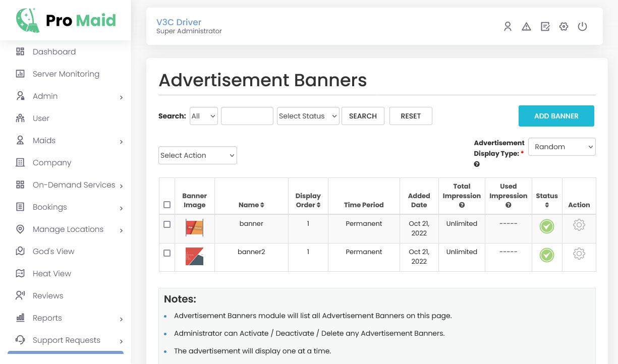This screenshot has height=364, width=618.
Task: Click the On-Demand Services grid icon
Action: click(20, 185)
